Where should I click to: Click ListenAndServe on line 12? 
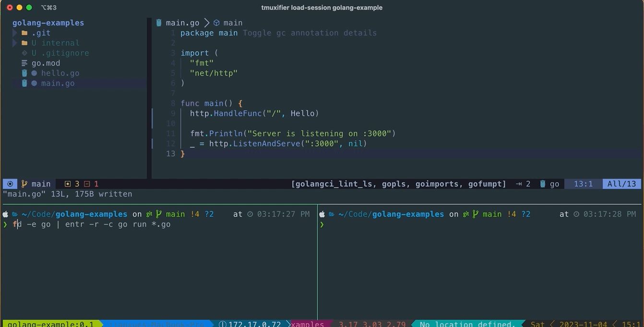click(266, 144)
